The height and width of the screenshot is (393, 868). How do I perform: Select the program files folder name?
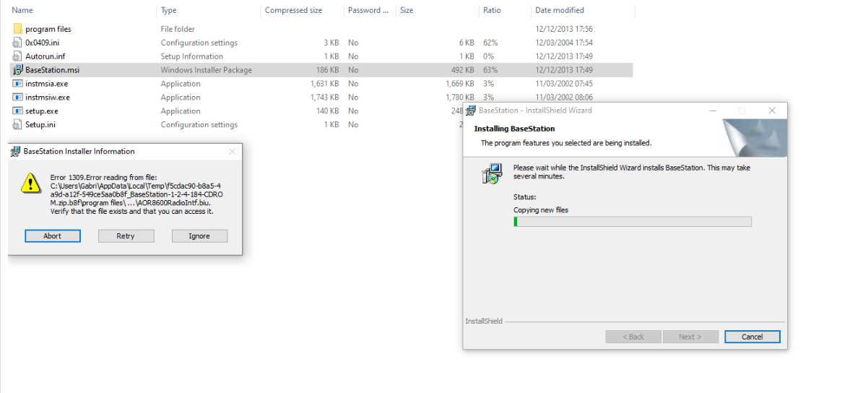click(x=48, y=29)
